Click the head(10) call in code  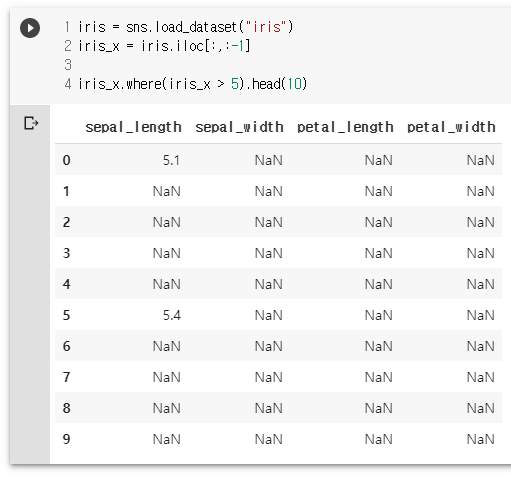[x=279, y=84]
